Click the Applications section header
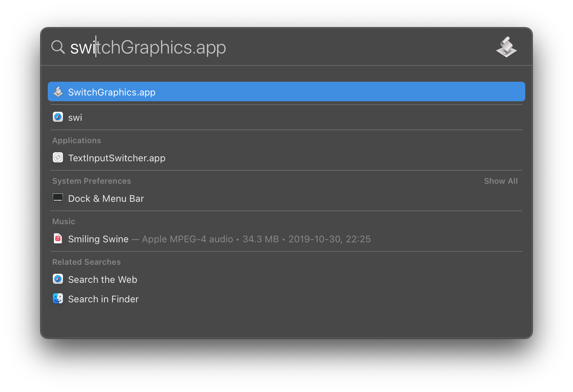The width and height of the screenshot is (573, 392). [77, 140]
